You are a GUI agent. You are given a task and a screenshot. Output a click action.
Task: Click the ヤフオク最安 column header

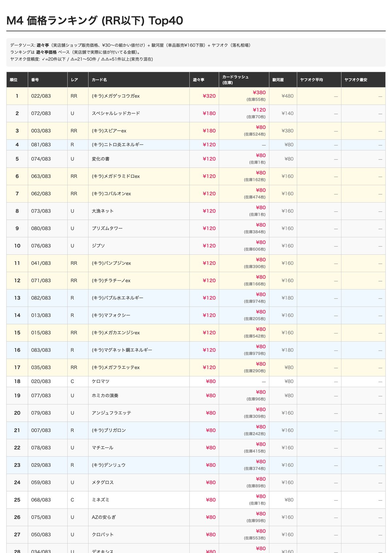pyautogui.click(x=363, y=80)
